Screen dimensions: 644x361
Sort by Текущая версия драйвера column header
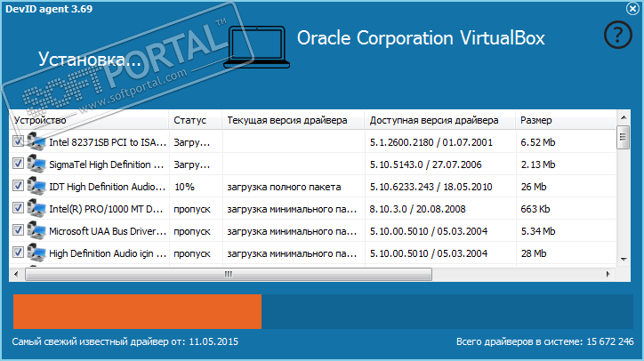click(294, 120)
